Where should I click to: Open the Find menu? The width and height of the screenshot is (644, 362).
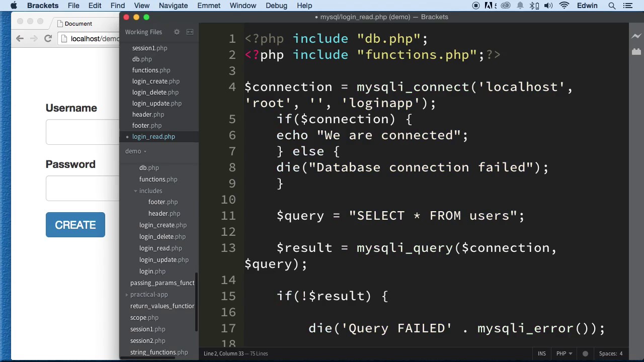tap(118, 6)
